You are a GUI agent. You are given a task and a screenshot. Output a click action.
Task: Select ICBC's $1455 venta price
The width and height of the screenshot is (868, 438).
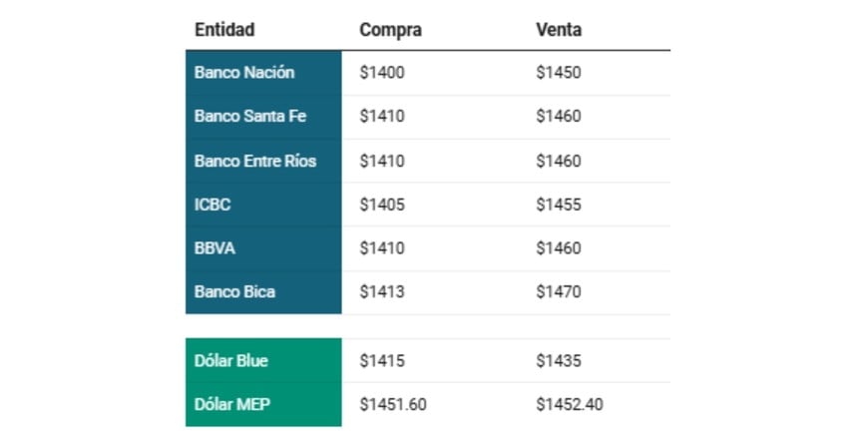[558, 205]
